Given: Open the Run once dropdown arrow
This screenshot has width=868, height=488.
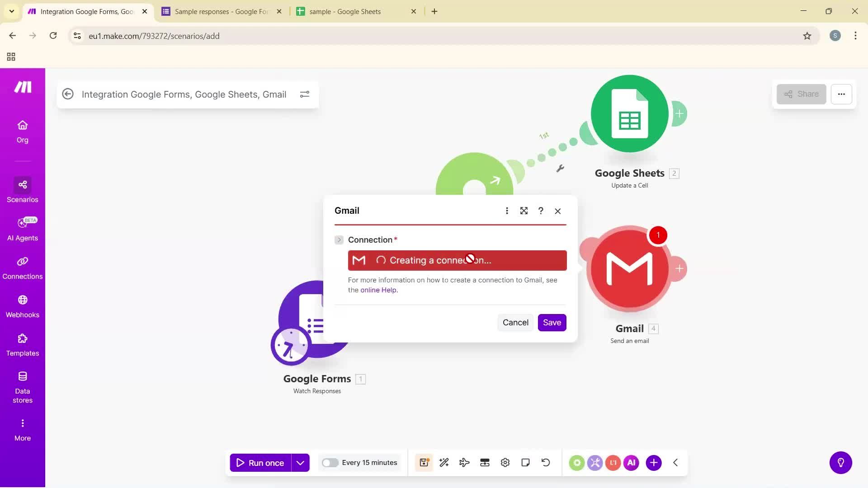Looking at the screenshot, I should 300,462.
